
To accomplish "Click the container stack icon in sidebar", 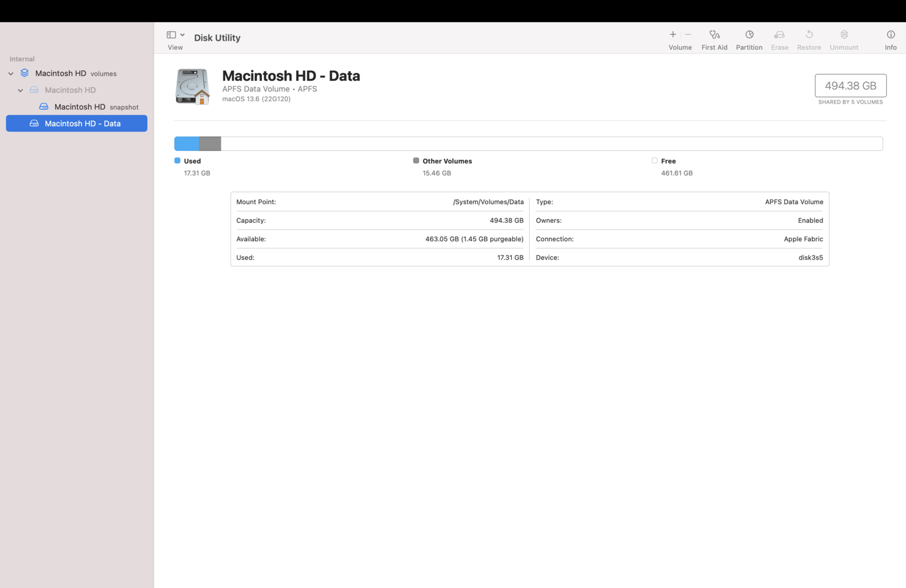I will pos(25,73).
